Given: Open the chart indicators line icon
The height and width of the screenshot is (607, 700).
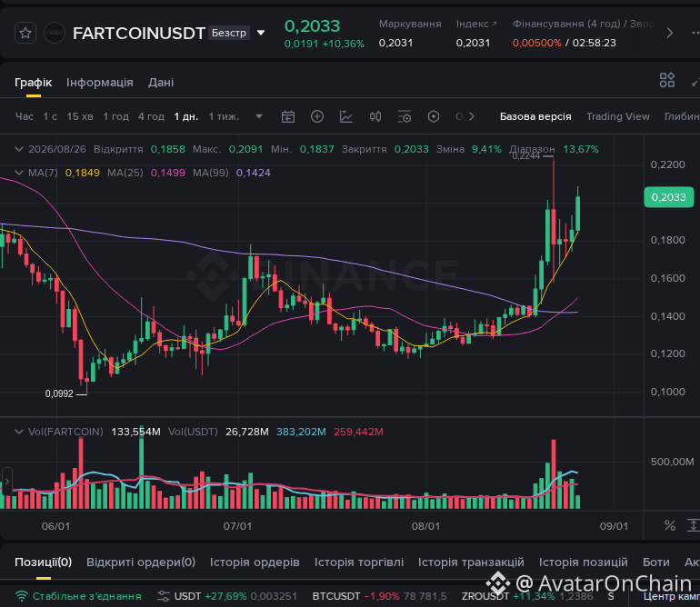Looking at the screenshot, I should tap(346, 117).
